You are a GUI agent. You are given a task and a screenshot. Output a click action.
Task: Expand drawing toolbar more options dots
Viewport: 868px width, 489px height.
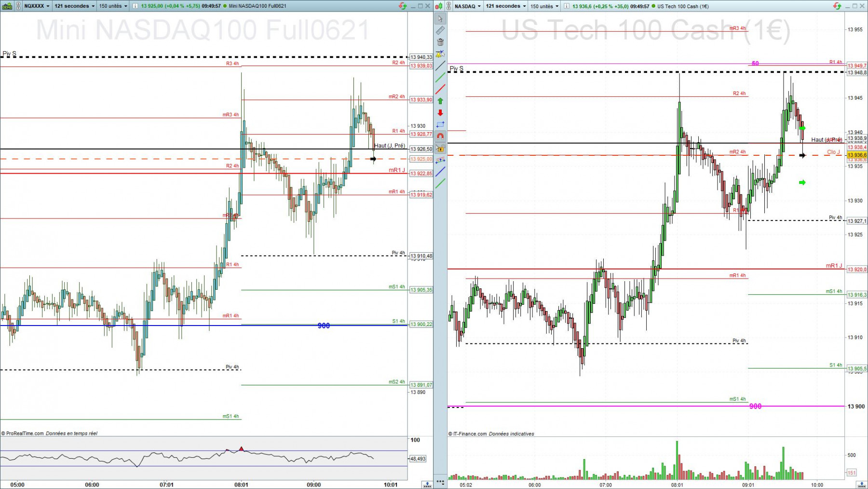[440, 481]
